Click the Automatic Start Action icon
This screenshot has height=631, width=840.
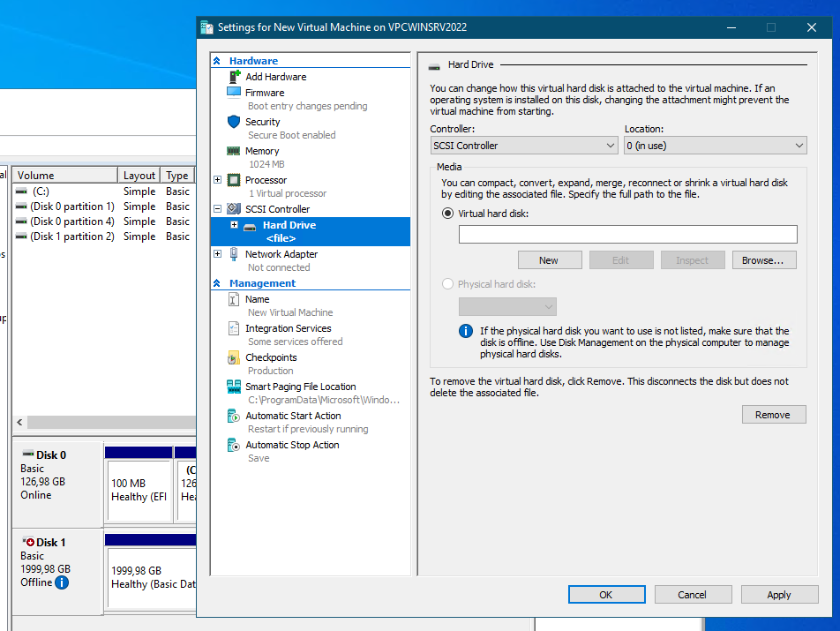[234, 416]
